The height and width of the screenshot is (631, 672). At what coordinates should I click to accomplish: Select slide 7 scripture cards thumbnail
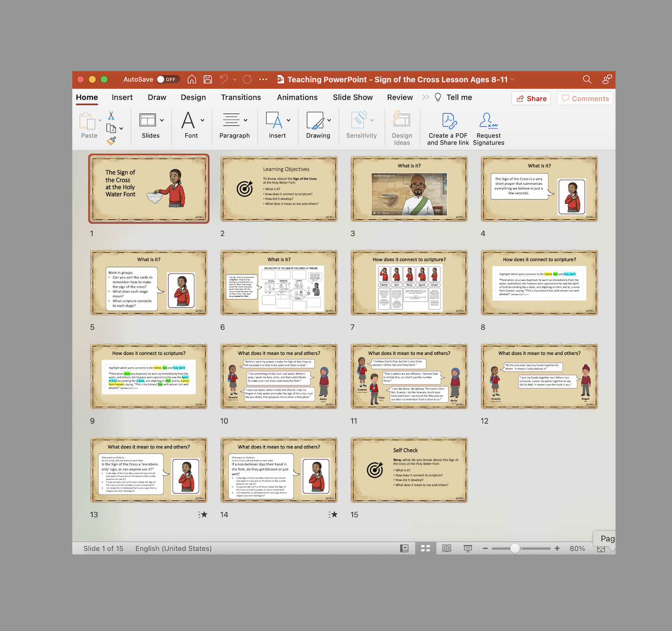(x=409, y=283)
